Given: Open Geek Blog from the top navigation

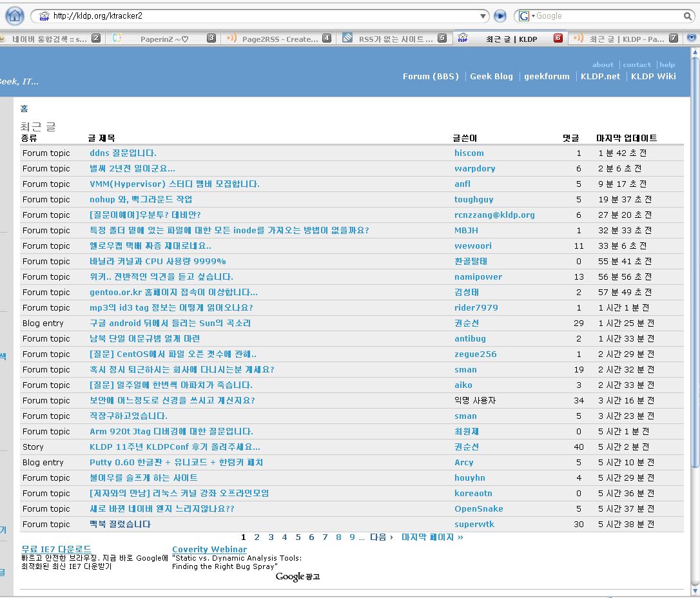Looking at the screenshot, I should point(491,76).
